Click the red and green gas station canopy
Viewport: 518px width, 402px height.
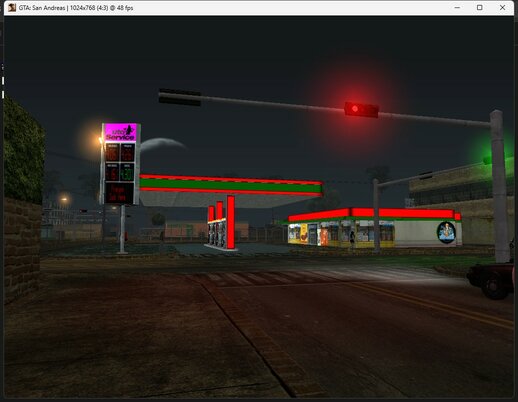[x=231, y=185]
